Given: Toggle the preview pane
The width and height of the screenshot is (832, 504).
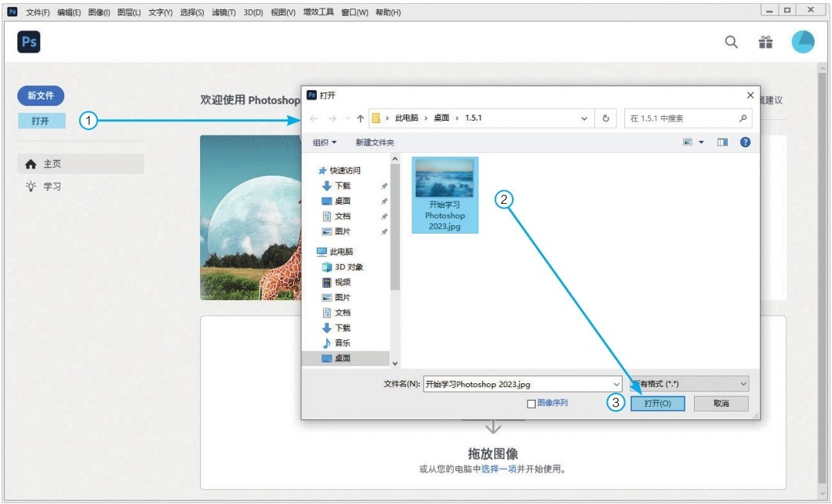Looking at the screenshot, I should coord(722,142).
